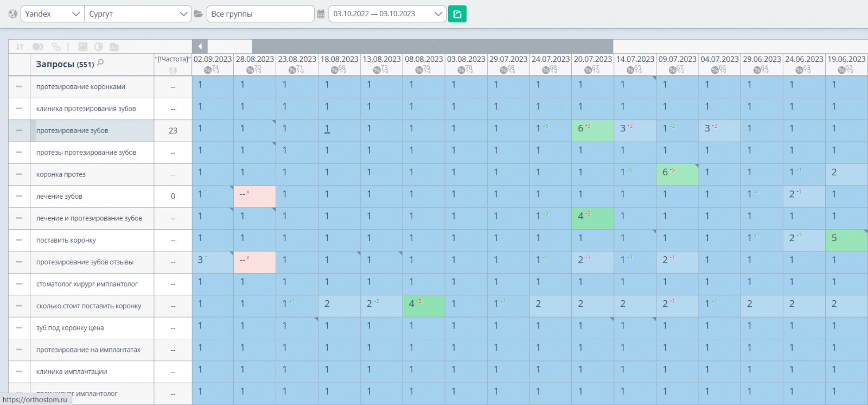Select query сколько стоит поставить коронку

[88, 306]
